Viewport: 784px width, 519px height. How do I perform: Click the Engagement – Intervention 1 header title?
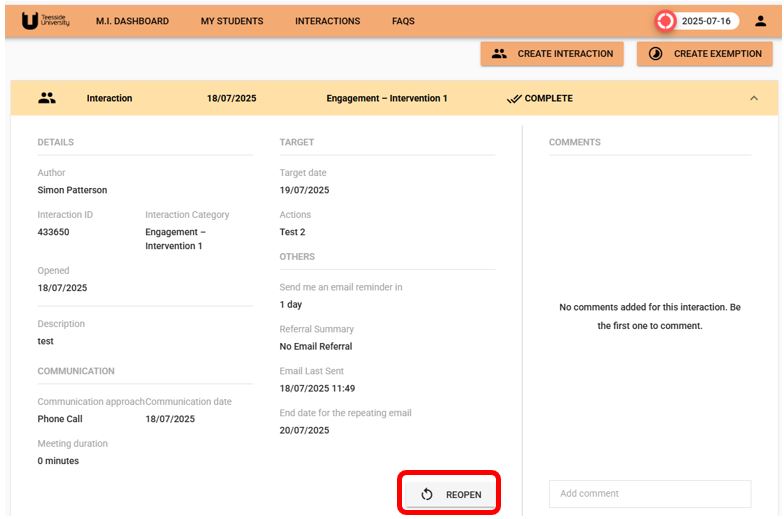387,99
